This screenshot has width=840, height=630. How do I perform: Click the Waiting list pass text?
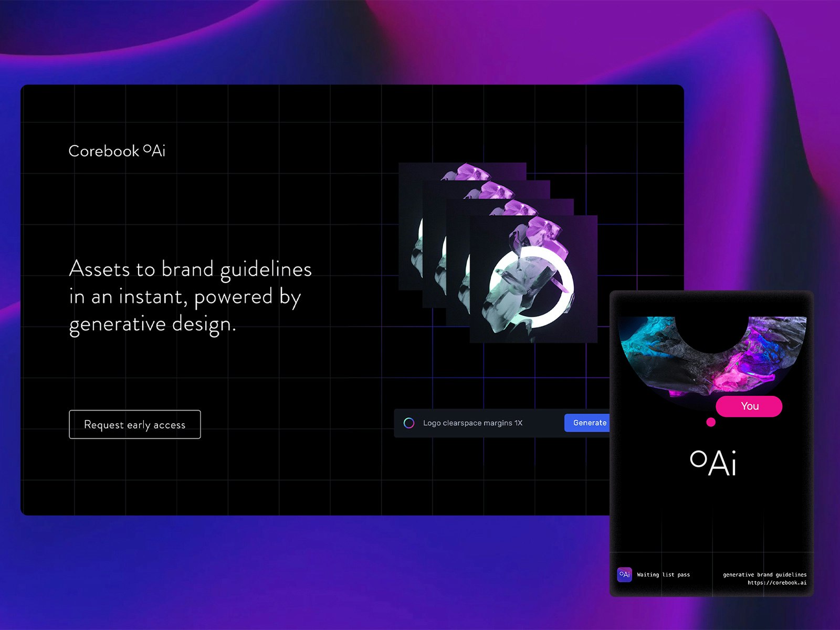pyautogui.click(x=664, y=575)
